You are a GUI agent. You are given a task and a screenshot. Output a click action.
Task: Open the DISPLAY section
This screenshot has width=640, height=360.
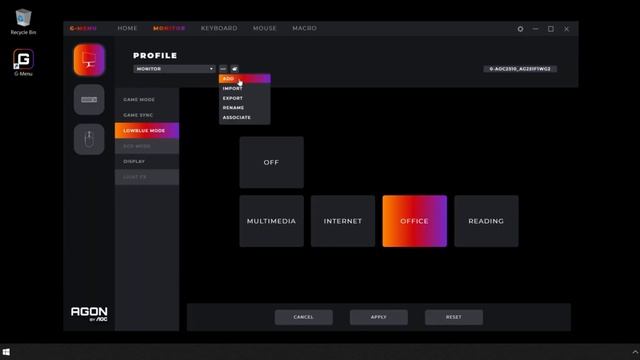tap(147, 162)
